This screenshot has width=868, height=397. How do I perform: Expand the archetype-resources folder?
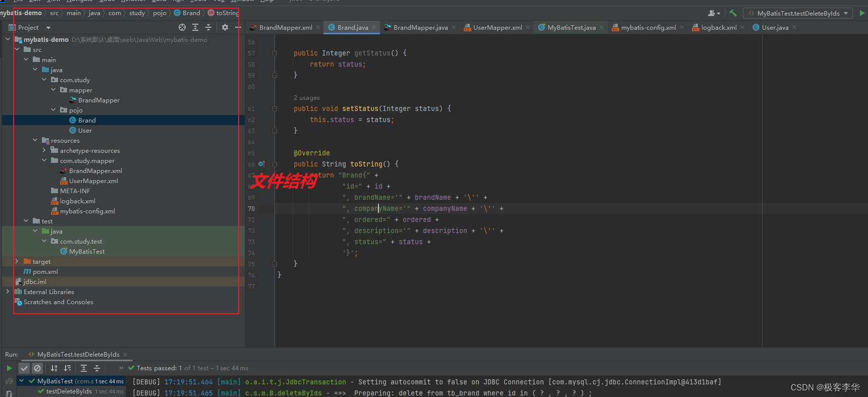(44, 150)
